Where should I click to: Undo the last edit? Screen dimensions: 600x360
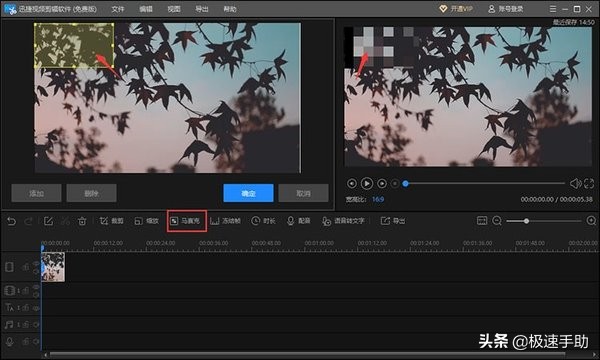(11, 221)
